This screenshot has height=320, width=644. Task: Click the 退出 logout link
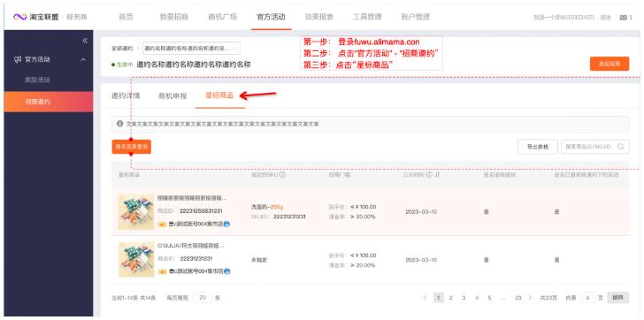(x=606, y=18)
